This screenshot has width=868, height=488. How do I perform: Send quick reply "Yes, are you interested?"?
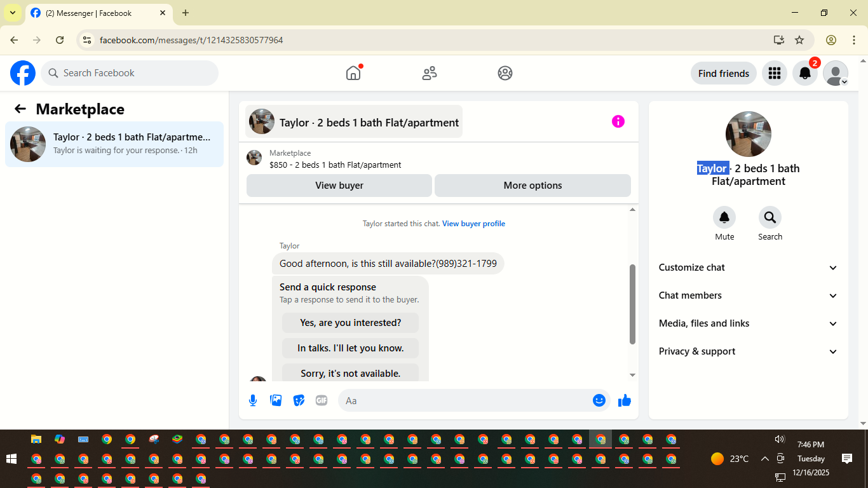point(350,323)
